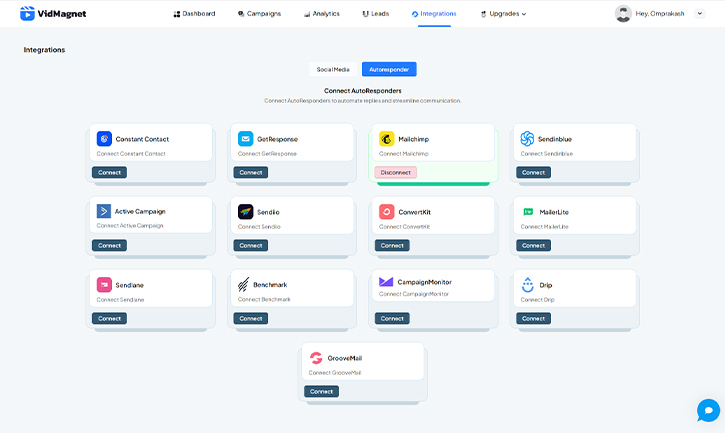Select the Integrations nav item
This screenshot has height=433, width=725.
(434, 13)
